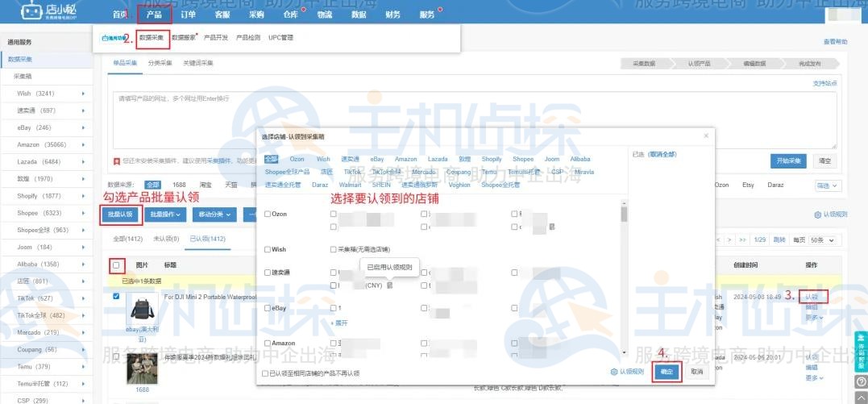Open the 批量操作 dropdown
The image size is (868, 404).
(x=165, y=214)
